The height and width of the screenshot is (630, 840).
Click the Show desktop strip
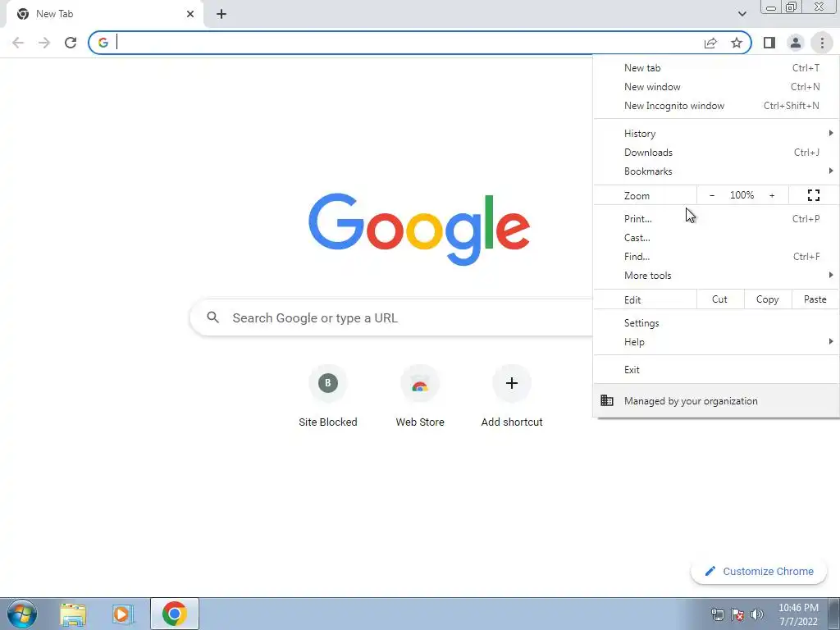pos(833,614)
